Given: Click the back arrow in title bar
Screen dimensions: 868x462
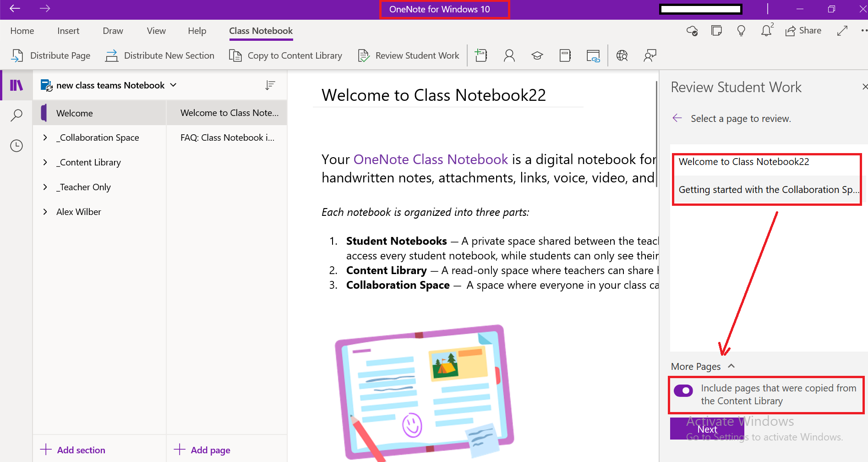Looking at the screenshot, I should click(15, 9).
